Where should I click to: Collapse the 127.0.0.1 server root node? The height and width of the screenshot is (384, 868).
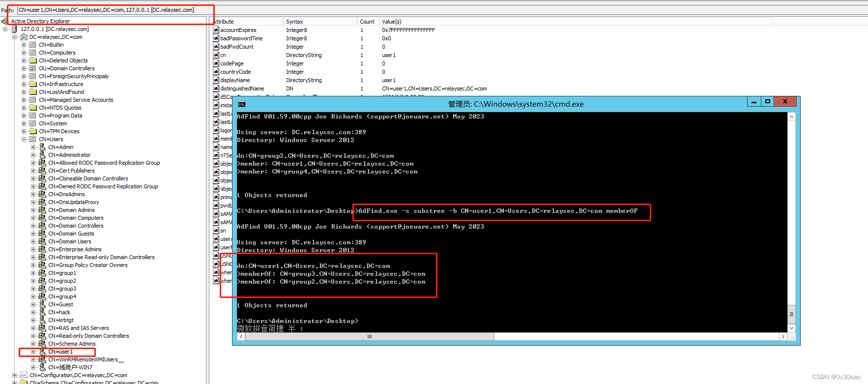point(5,29)
